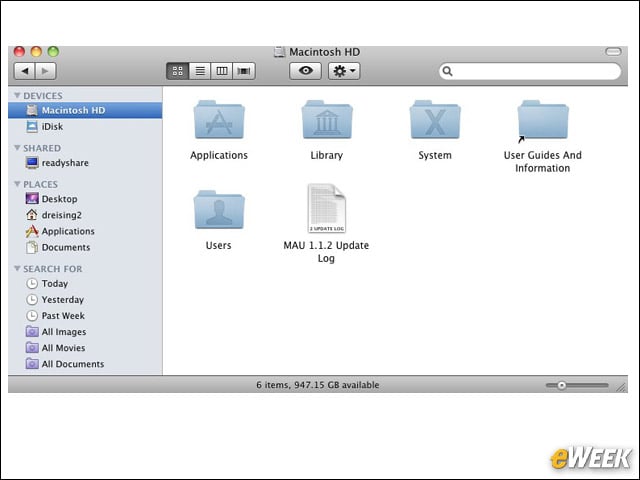Open the All Movies smart search
This screenshot has height=480, width=640.
click(85, 348)
